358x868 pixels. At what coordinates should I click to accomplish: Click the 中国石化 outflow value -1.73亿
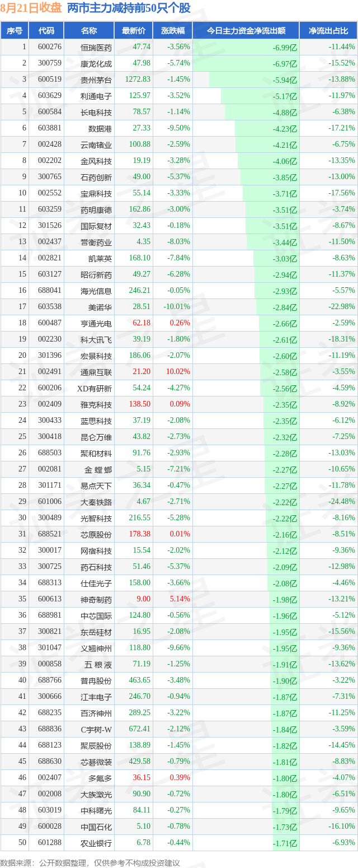285,827
